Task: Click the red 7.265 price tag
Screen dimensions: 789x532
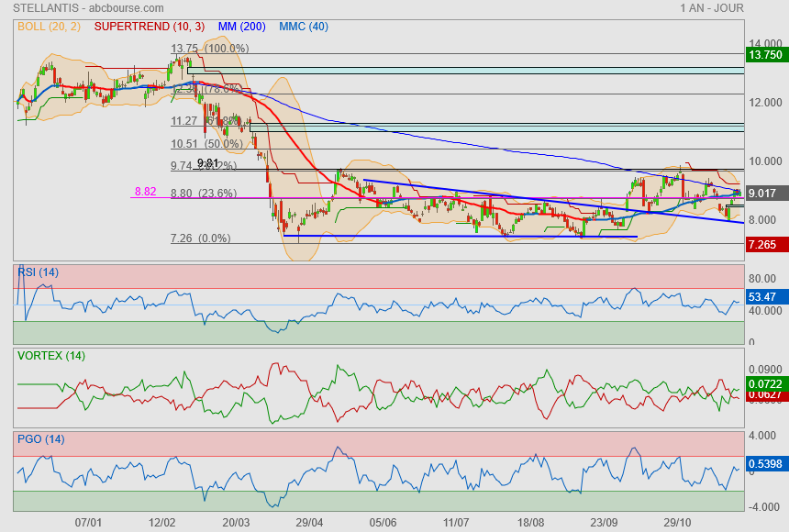Action: pos(764,245)
